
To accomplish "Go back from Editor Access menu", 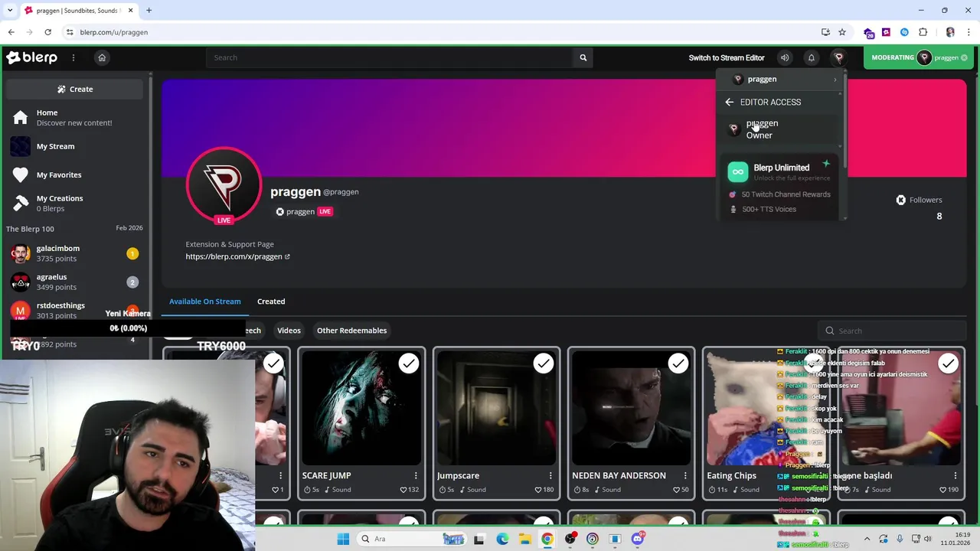I will click(x=729, y=102).
